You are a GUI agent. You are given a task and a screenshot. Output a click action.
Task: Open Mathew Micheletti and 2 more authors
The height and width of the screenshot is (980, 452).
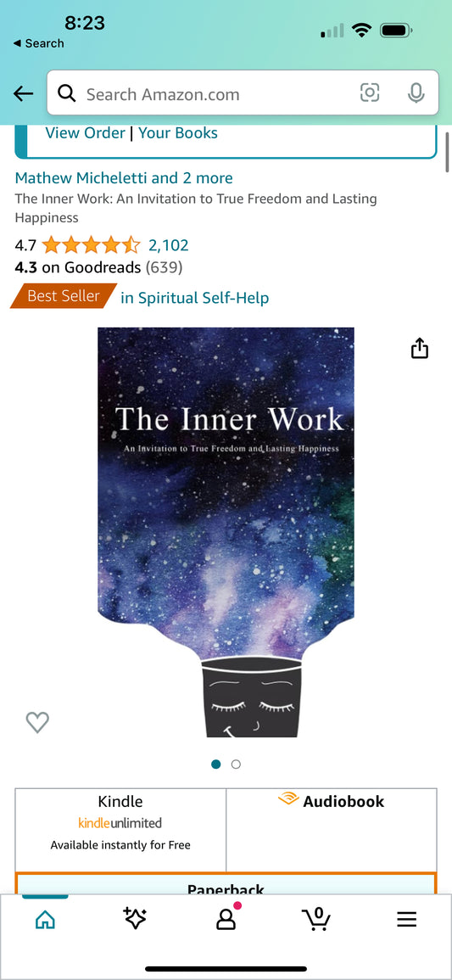tap(124, 178)
